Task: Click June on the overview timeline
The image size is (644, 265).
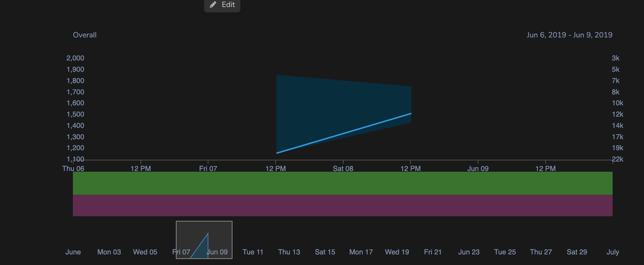Action: coord(73,252)
